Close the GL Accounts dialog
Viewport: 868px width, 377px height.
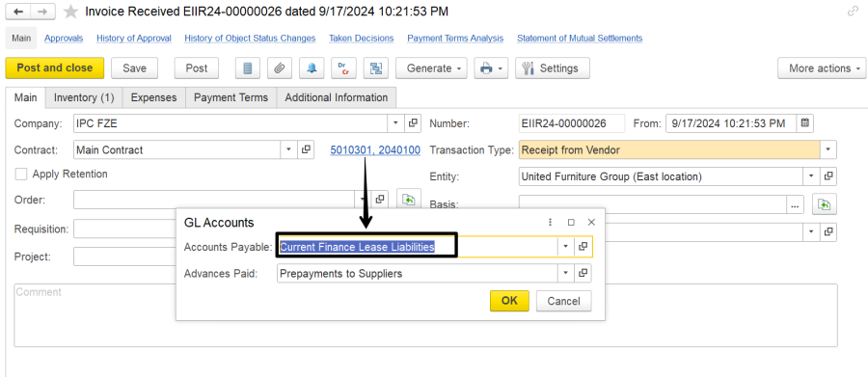tap(591, 222)
